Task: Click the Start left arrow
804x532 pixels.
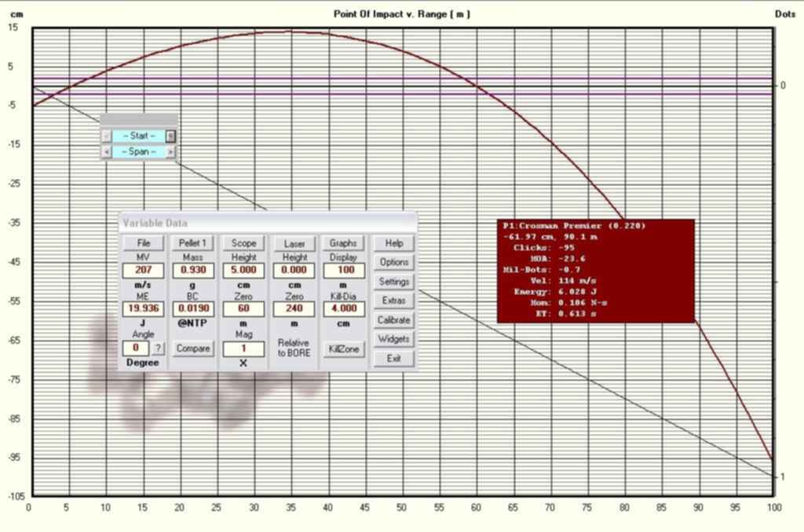Action: point(107,136)
